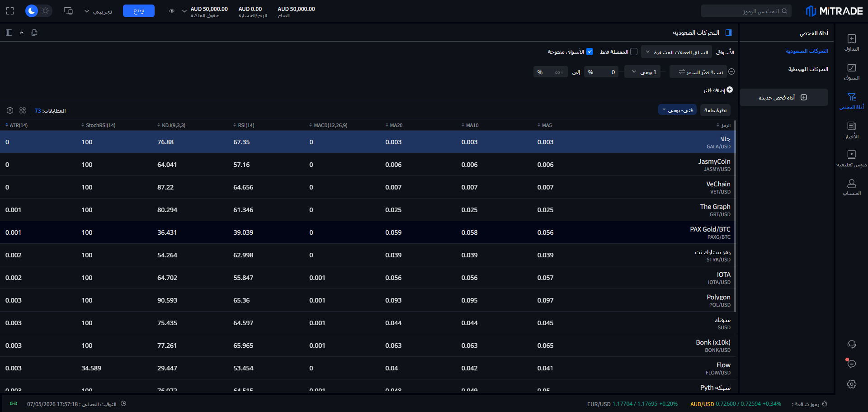Image resolution: width=868 pixels, height=412 pixels.
Task: Open the السوق market sidebar item
Action: pyautogui.click(x=852, y=72)
